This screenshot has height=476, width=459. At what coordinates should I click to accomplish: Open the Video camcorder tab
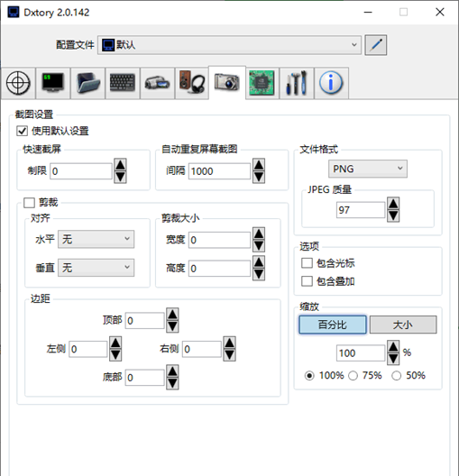pos(157,83)
